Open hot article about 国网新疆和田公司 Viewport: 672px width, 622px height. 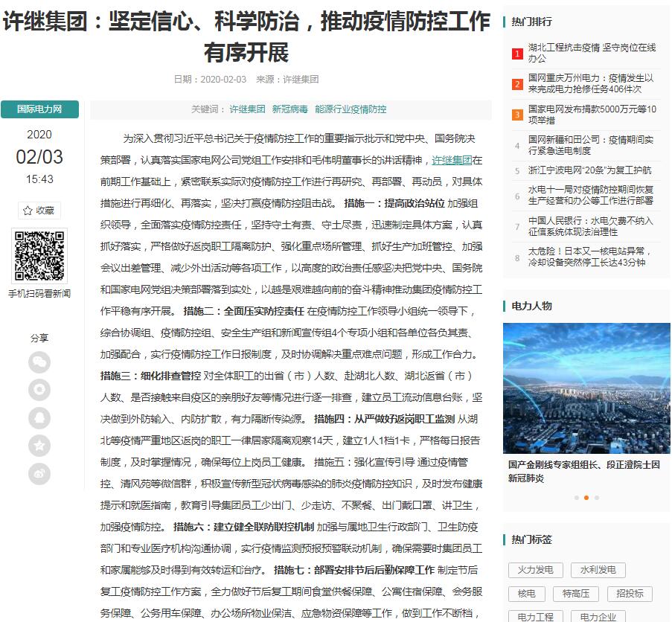click(x=591, y=145)
